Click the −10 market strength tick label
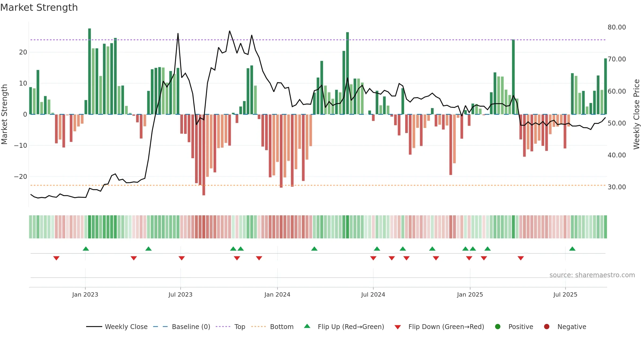The image size is (644, 362). coord(20,145)
